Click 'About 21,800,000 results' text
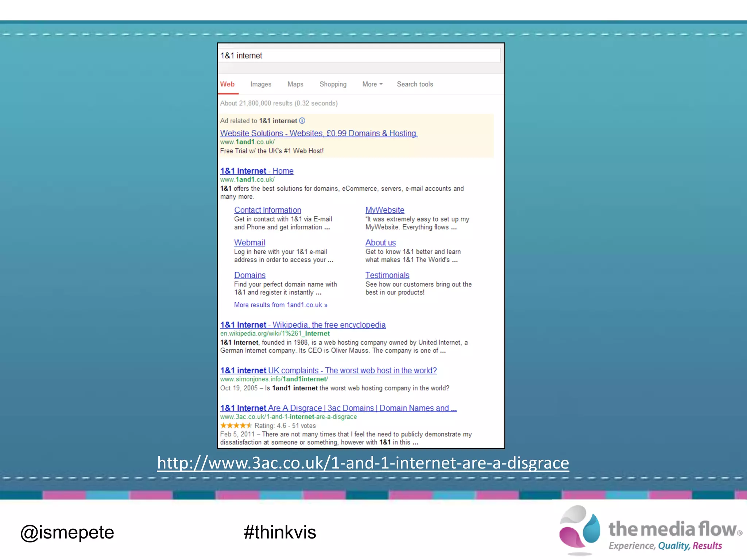The height and width of the screenshot is (560, 747). [279, 103]
